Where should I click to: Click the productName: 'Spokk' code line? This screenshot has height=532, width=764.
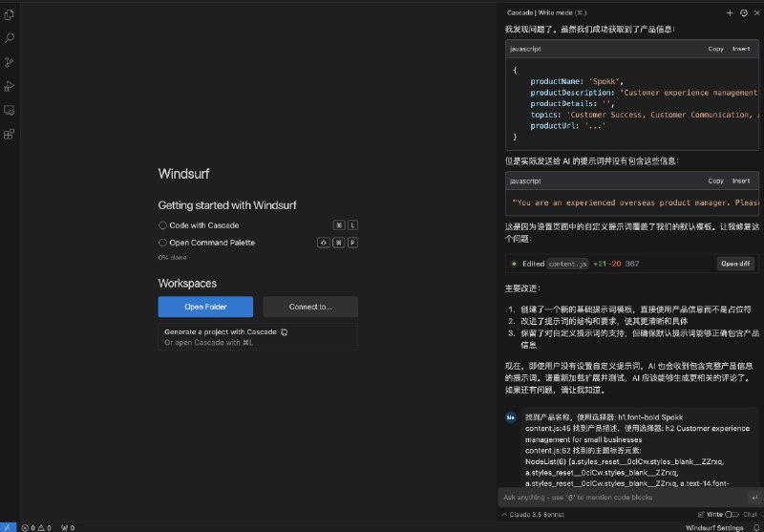tap(577, 81)
